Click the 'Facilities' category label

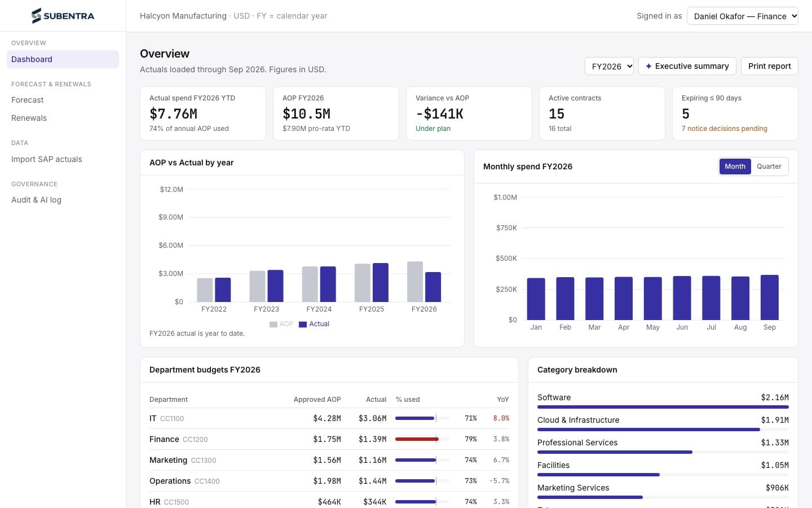click(x=553, y=465)
